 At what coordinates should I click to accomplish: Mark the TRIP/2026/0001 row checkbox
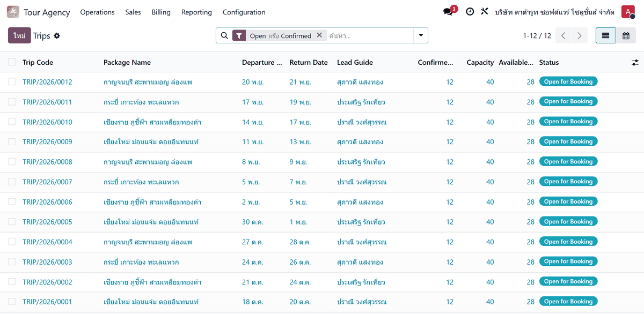12,302
